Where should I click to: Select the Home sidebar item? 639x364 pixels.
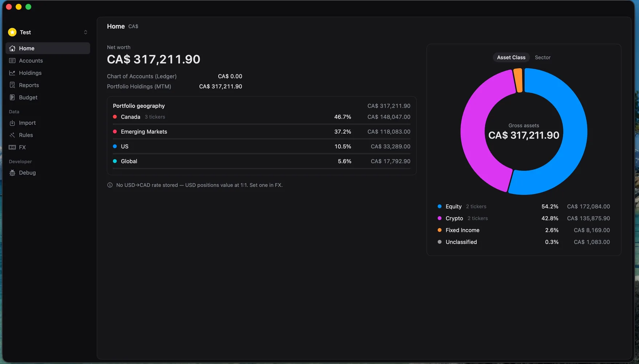(48, 48)
